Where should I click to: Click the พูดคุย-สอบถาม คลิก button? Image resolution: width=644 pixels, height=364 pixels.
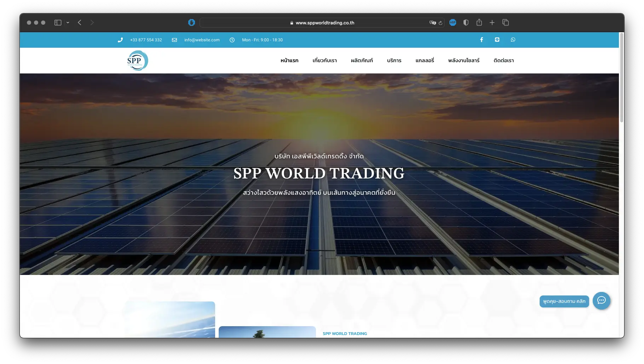564,301
